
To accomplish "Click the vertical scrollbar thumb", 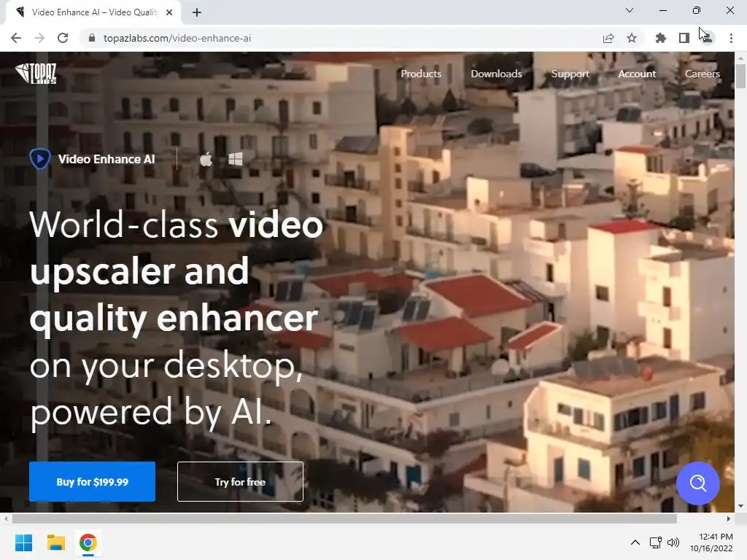I will coord(740,75).
